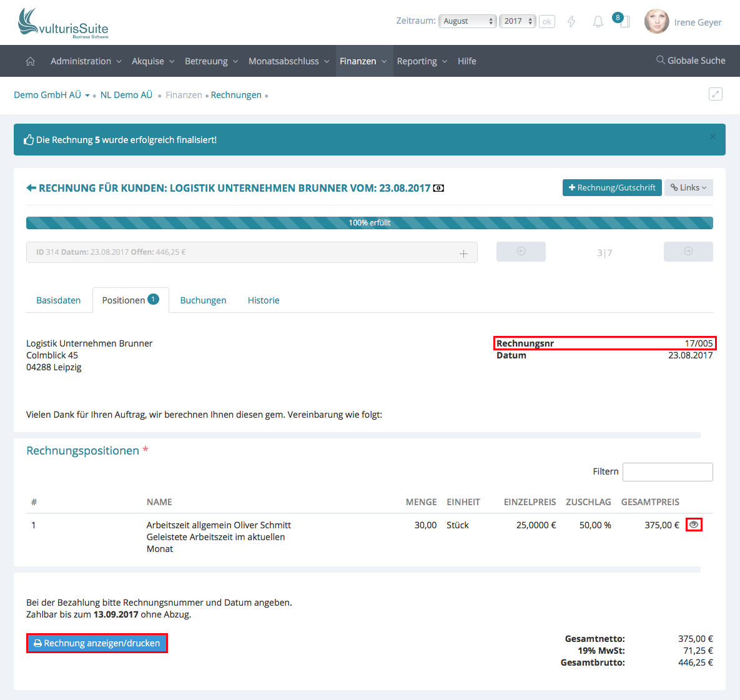Image resolution: width=740 pixels, height=700 pixels.
Task: Click the documents icon with badge 8
Action: click(x=623, y=21)
